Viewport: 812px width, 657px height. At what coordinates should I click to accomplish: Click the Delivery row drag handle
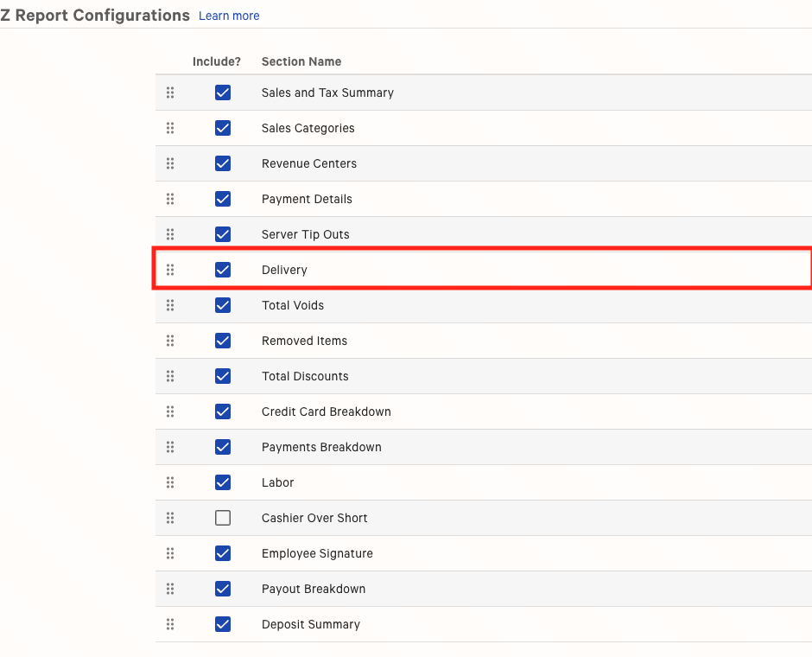coord(170,270)
